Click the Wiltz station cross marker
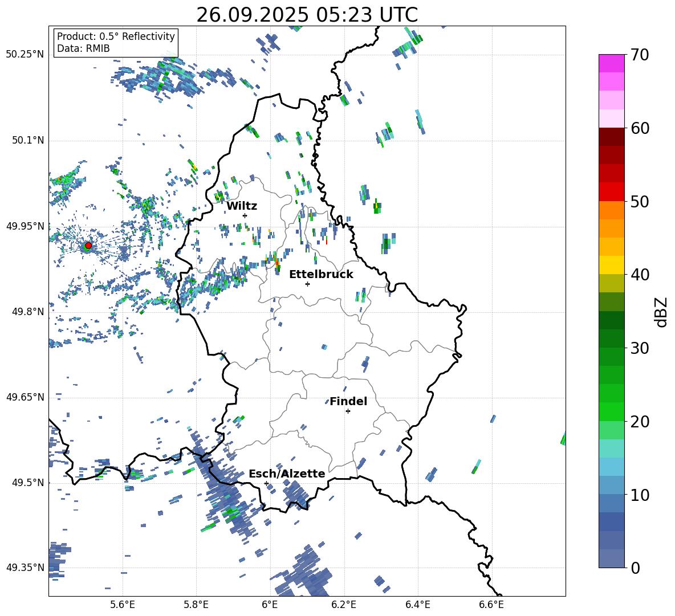 pos(245,215)
